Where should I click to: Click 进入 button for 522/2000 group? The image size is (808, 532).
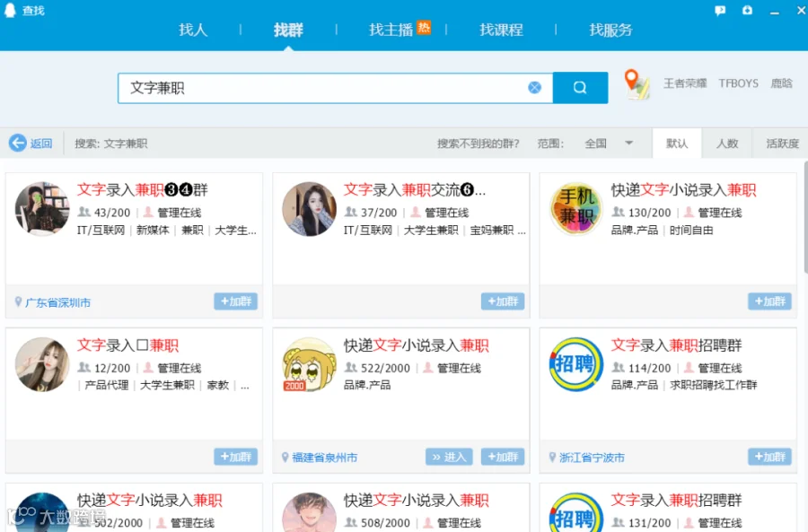tap(450, 457)
